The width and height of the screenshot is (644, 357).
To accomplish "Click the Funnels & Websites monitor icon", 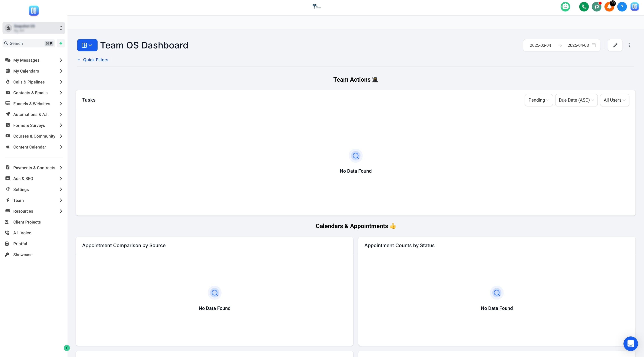I will 8,103.
